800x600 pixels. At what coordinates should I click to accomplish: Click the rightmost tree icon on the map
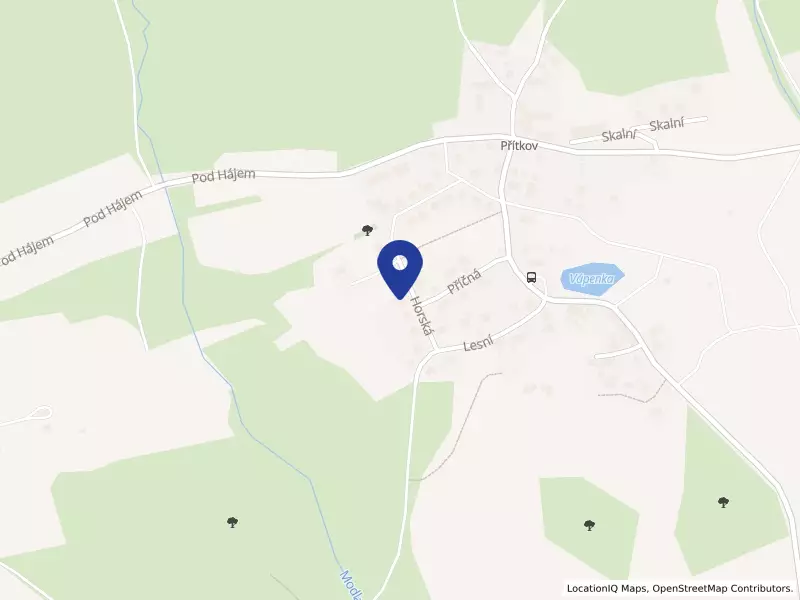pyautogui.click(x=723, y=502)
